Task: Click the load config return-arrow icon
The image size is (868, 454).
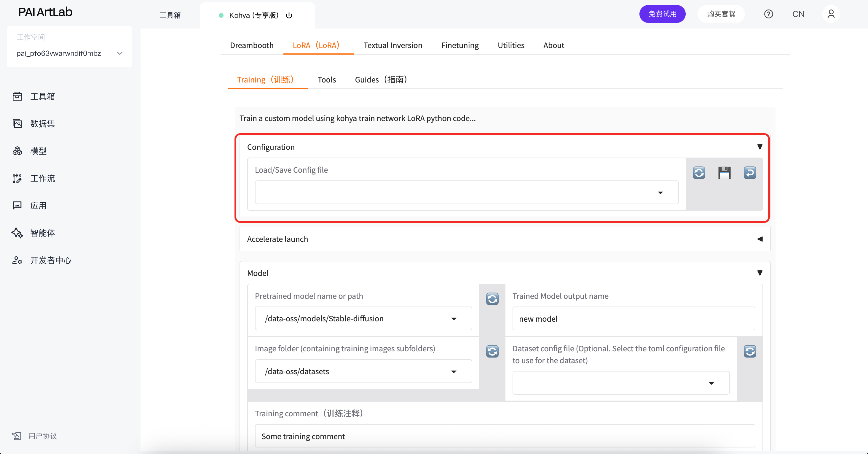Action: tap(750, 173)
